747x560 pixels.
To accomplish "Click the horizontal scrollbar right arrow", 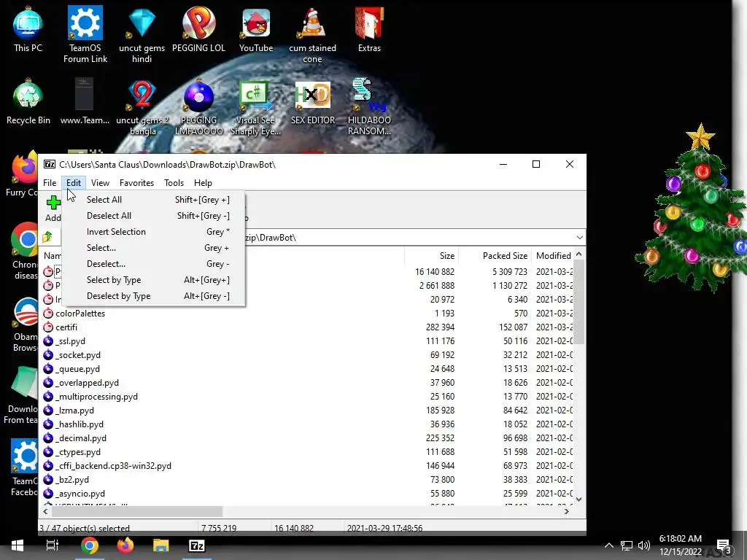I will (566, 511).
